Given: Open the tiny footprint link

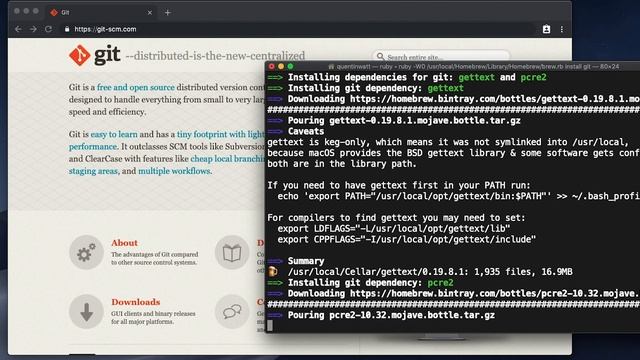Looking at the screenshot, I should click(x=220, y=134).
